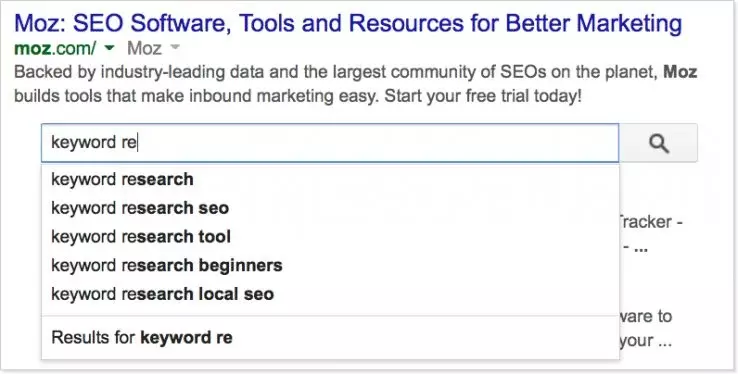Click the green moz.com/ URL
The height and width of the screenshot is (374, 738).
[55, 48]
